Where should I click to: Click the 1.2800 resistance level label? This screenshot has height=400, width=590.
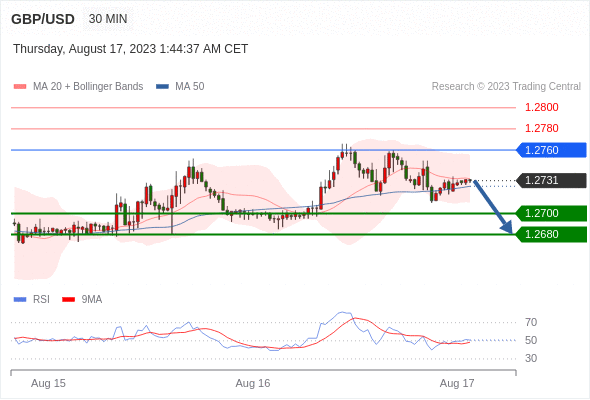(541, 107)
